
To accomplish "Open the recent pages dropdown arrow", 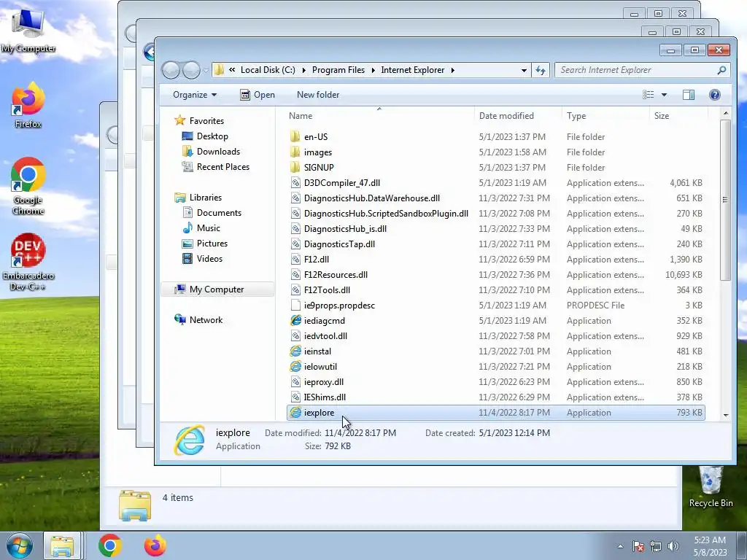I will (x=205, y=71).
